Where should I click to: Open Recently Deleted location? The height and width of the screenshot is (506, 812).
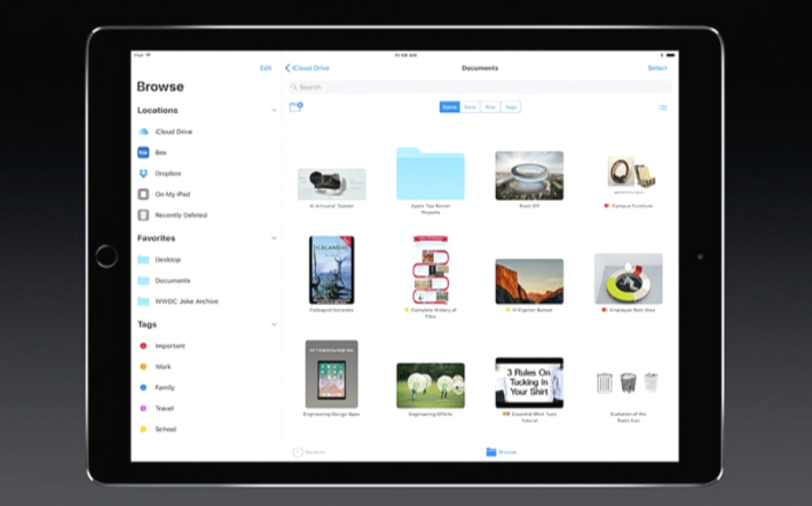click(180, 215)
